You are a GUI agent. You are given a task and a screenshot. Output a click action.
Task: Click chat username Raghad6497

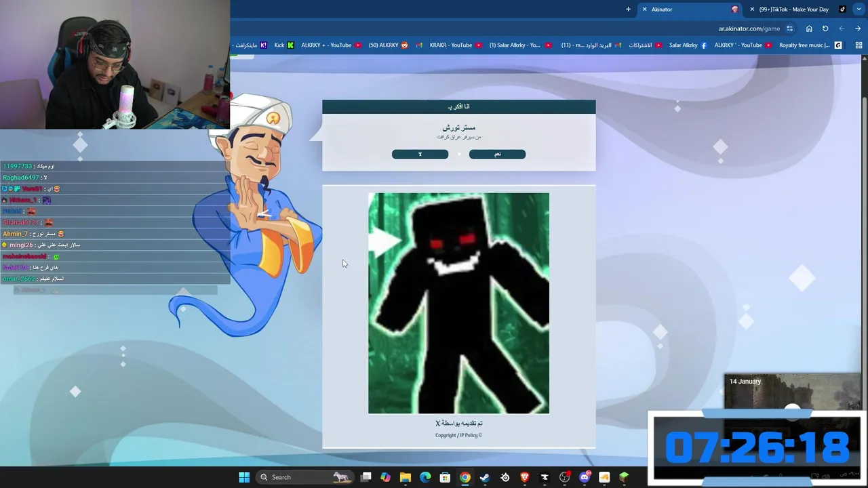[x=20, y=178]
